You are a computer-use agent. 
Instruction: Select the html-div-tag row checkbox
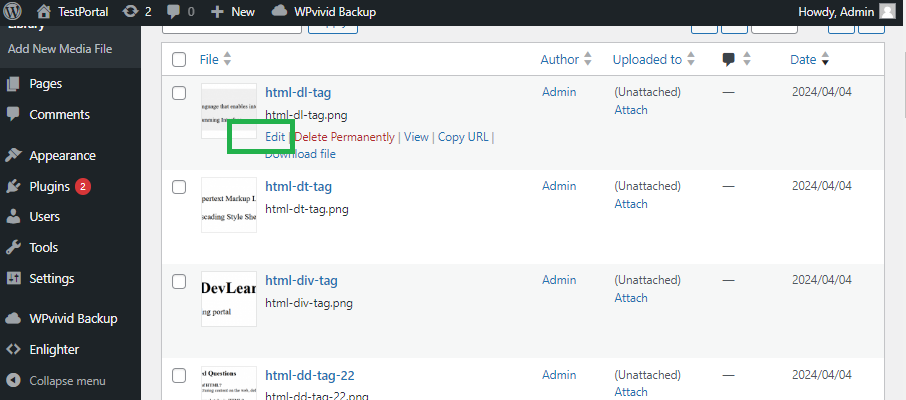coord(179,281)
